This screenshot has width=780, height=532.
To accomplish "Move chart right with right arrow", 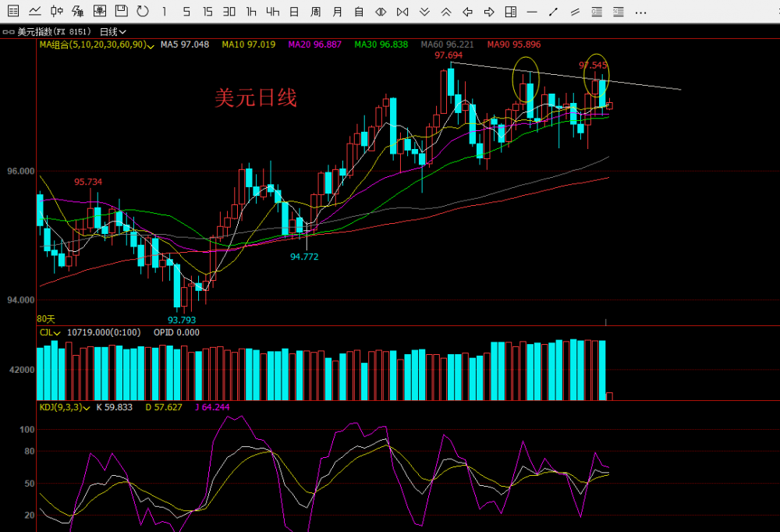I will (x=489, y=12).
